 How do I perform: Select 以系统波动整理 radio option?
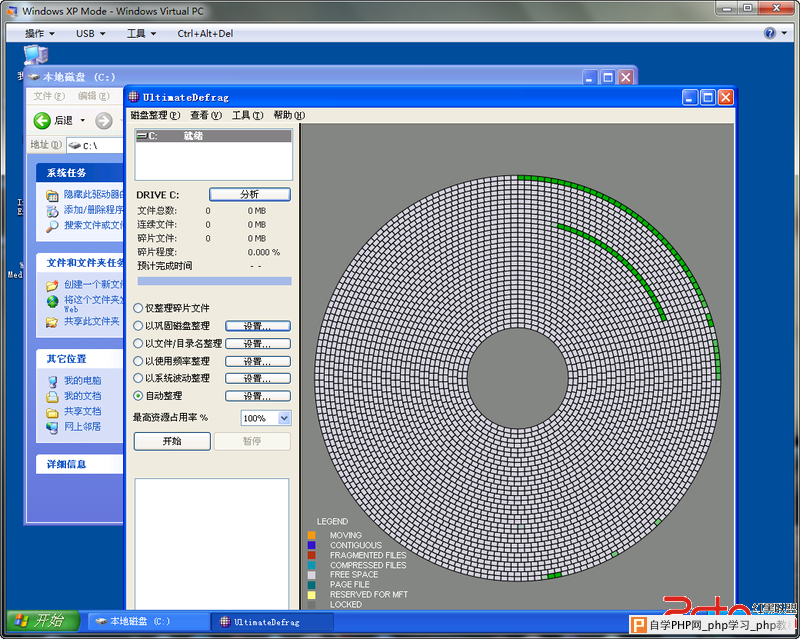138,378
